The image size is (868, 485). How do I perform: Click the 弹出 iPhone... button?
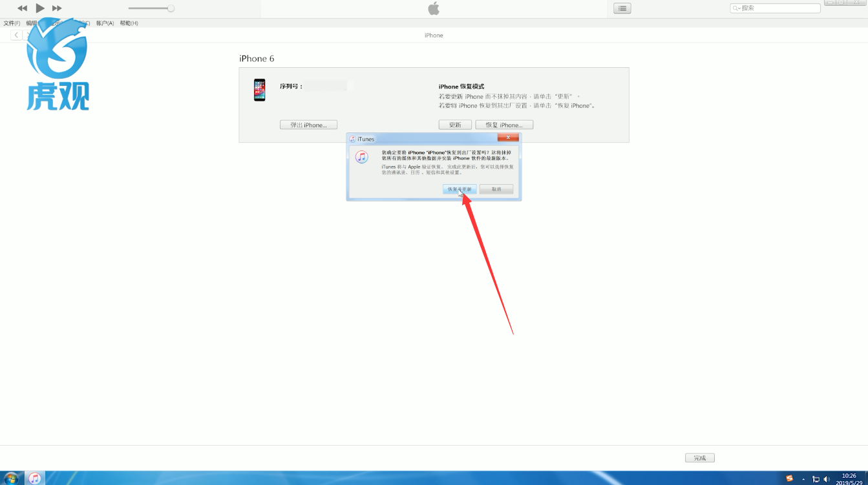click(x=308, y=125)
